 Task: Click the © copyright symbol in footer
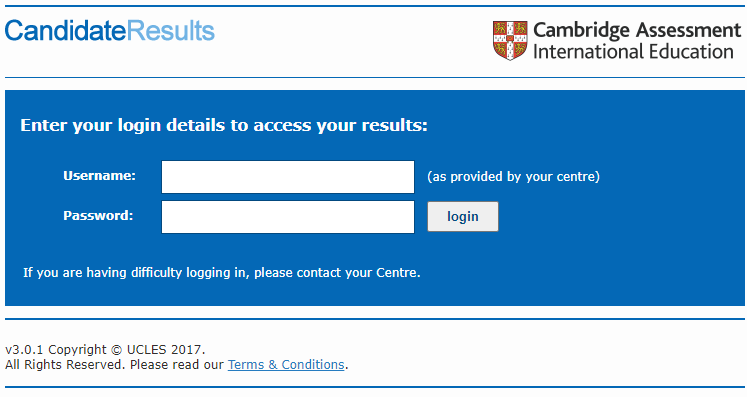point(117,350)
